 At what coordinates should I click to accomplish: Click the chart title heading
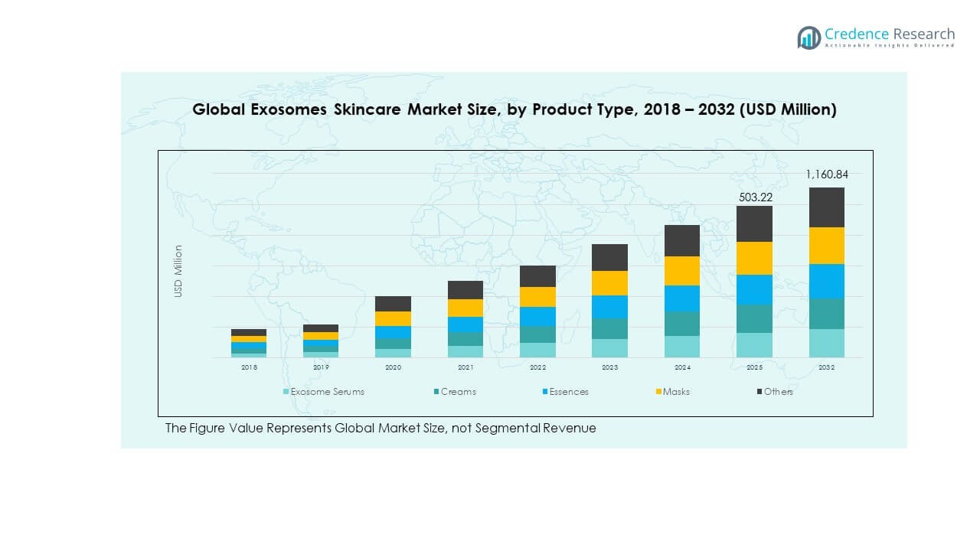pyautogui.click(x=514, y=109)
